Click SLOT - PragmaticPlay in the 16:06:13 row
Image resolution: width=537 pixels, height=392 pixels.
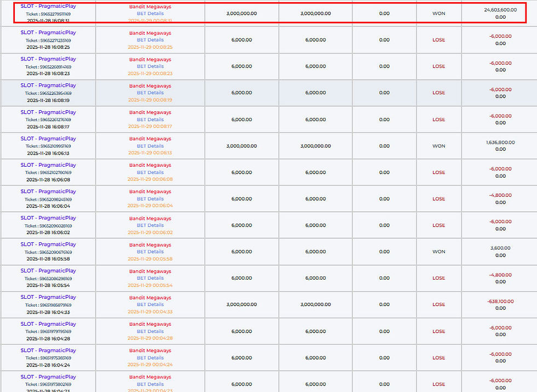[48, 138]
